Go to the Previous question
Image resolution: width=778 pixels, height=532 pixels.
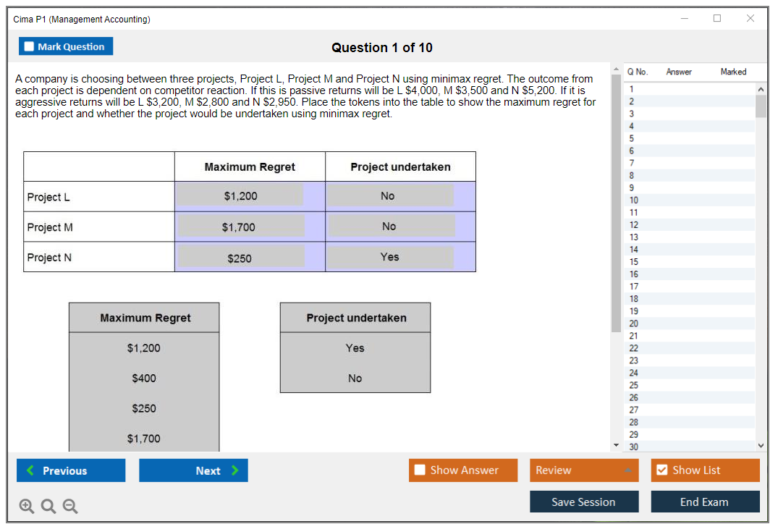coord(71,470)
